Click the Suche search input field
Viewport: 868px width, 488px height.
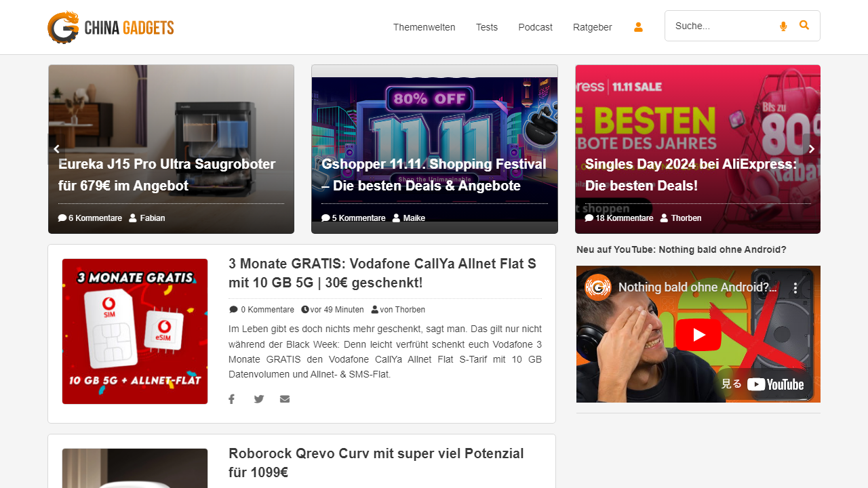(x=722, y=26)
